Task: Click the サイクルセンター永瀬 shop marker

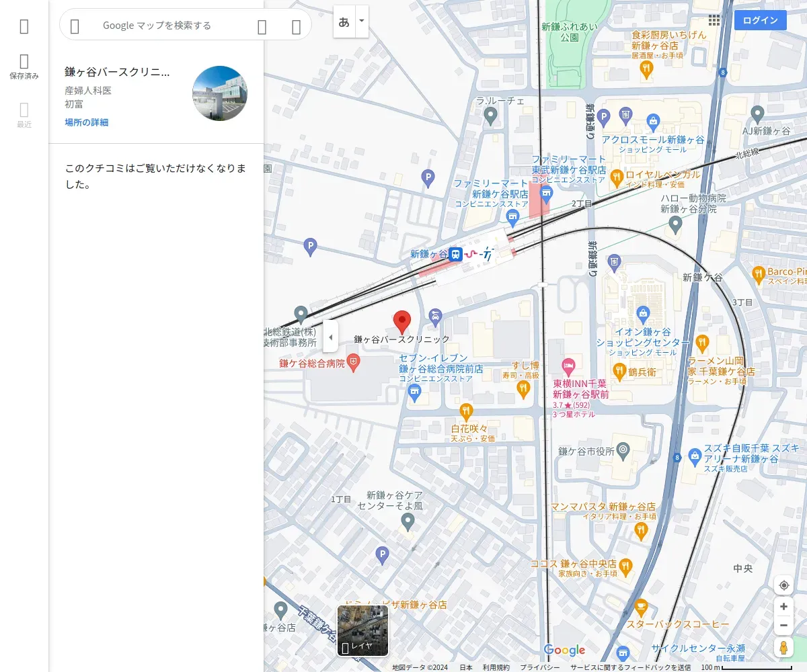Action: coord(623,653)
